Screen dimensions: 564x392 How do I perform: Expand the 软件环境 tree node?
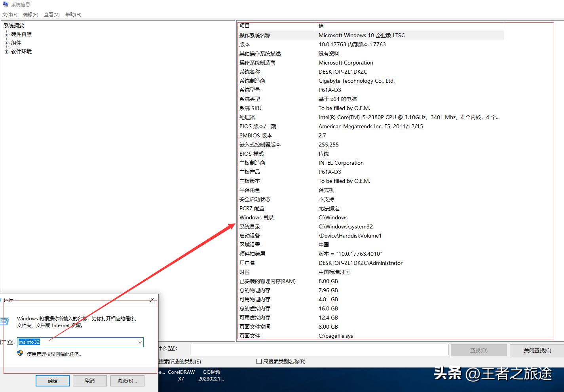click(x=7, y=51)
